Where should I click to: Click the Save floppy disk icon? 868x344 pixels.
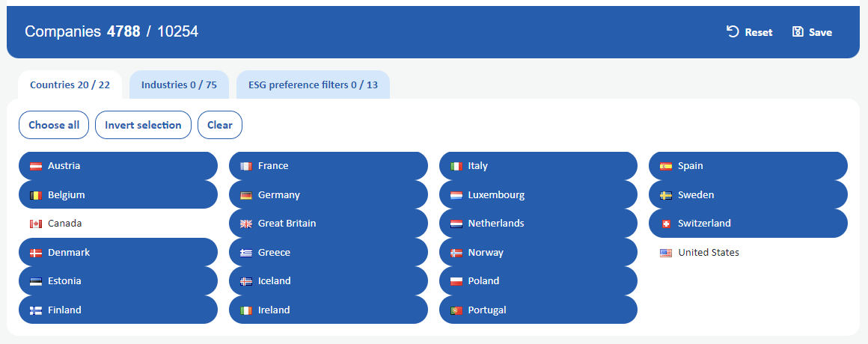798,32
